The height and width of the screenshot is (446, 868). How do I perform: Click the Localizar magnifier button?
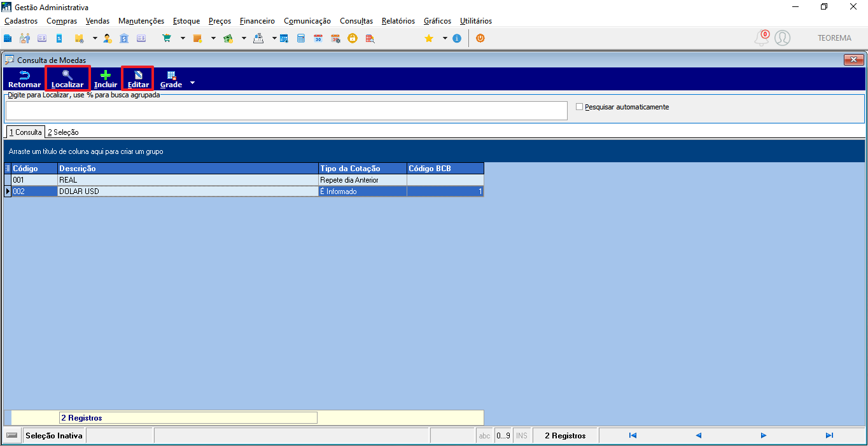tap(67, 79)
